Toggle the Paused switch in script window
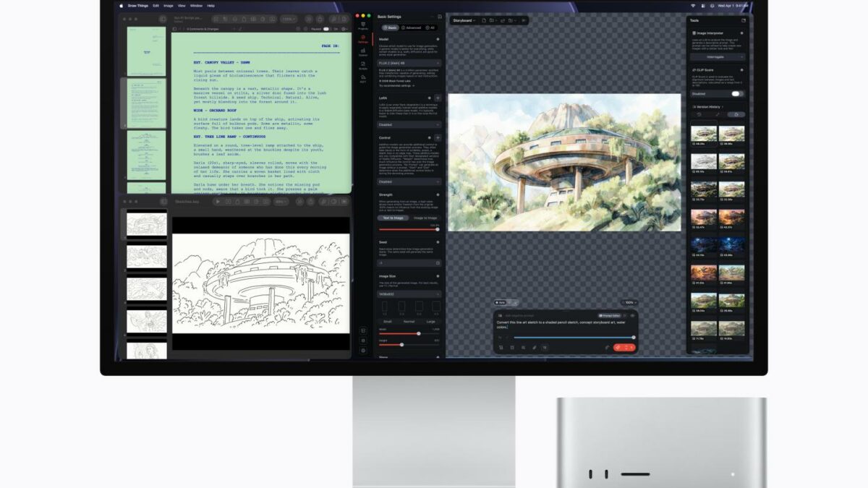 pyautogui.click(x=326, y=29)
